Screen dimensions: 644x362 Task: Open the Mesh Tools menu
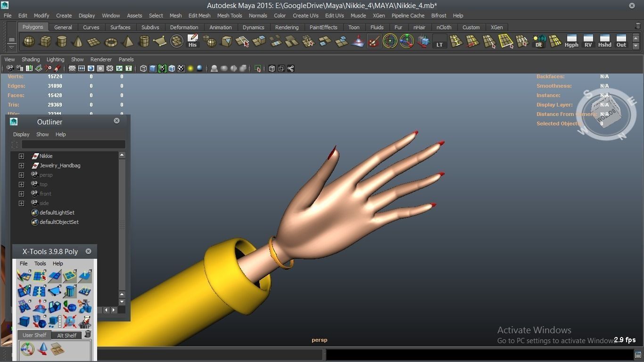click(230, 16)
